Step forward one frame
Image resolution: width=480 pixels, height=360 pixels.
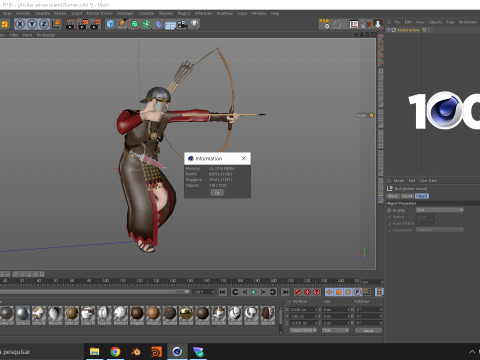click(263, 292)
